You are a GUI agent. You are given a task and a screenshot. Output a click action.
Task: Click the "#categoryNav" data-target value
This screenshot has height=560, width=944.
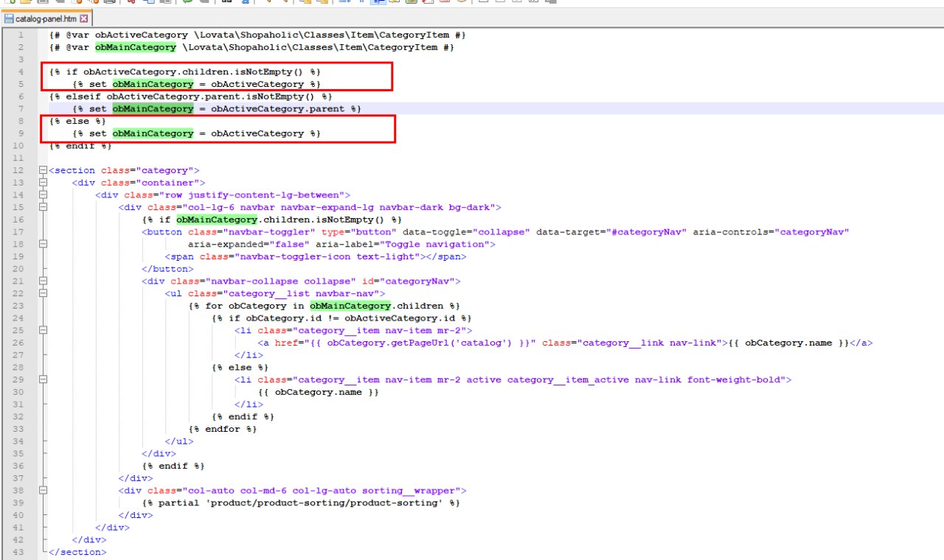(648, 232)
